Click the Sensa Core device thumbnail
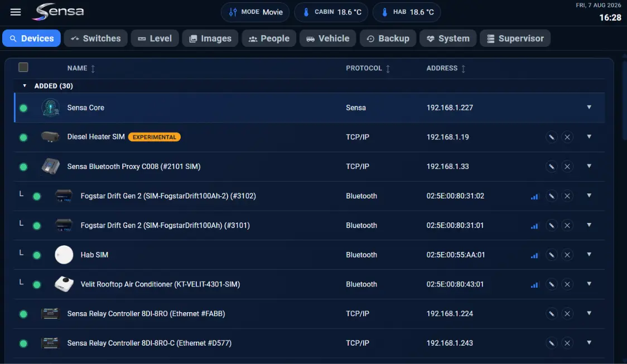 click(50, 108)
